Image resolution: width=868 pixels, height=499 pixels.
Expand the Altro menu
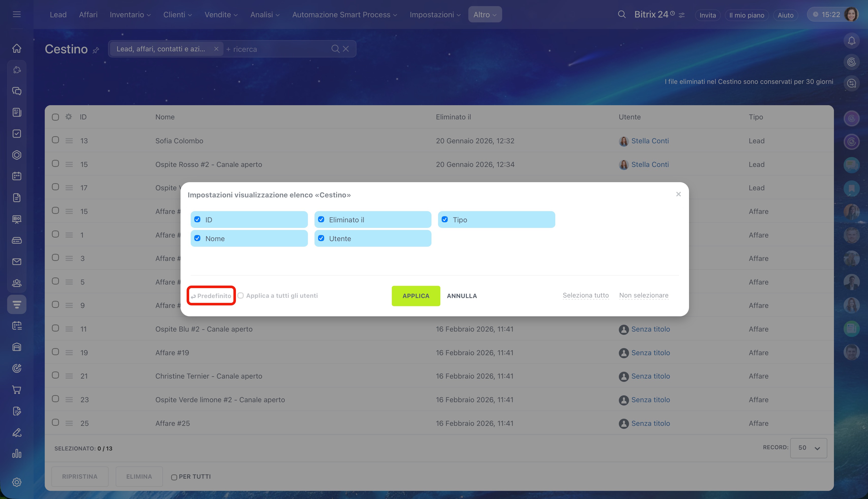point(485,15)
